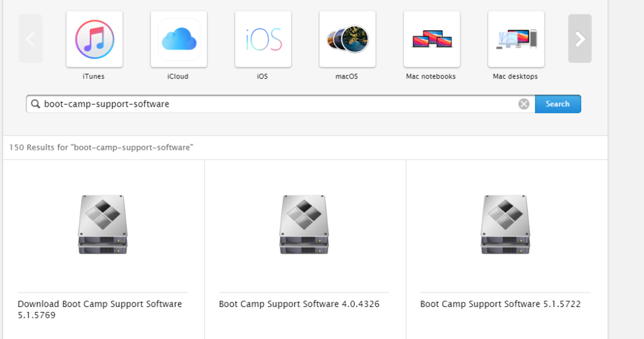Click the Mac notebooks label text

pos(431,77)
